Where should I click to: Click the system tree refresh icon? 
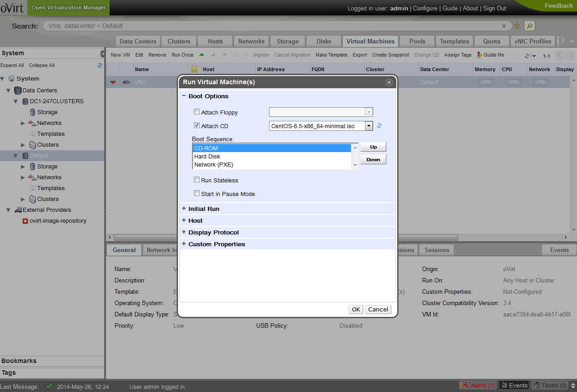[100, 65]
